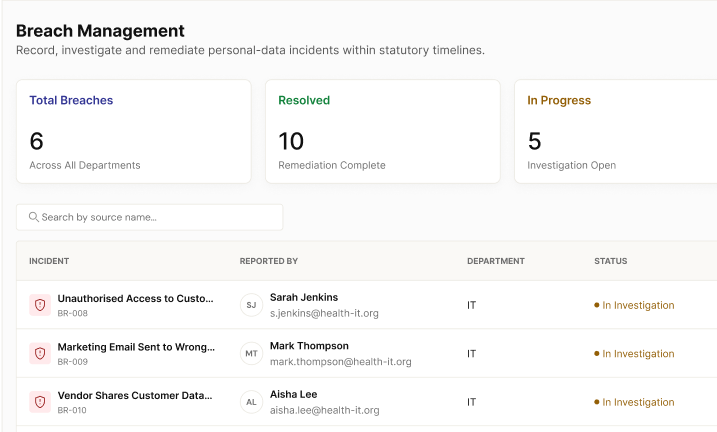Click the Across All Departments caption
717x432 pixels.
point(85,165)
